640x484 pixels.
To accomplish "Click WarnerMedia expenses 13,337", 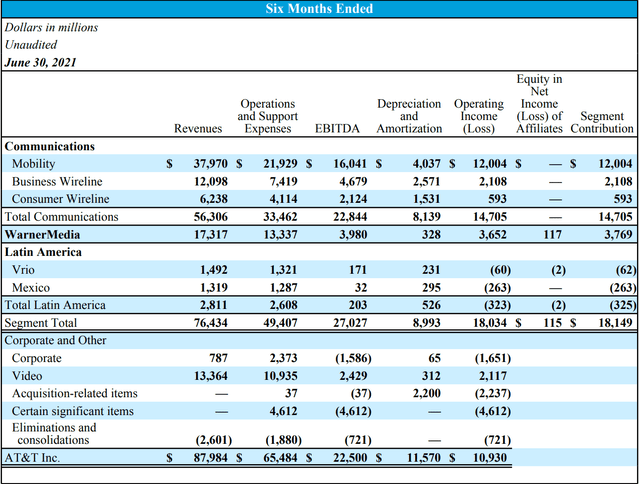I will [280, 235].
